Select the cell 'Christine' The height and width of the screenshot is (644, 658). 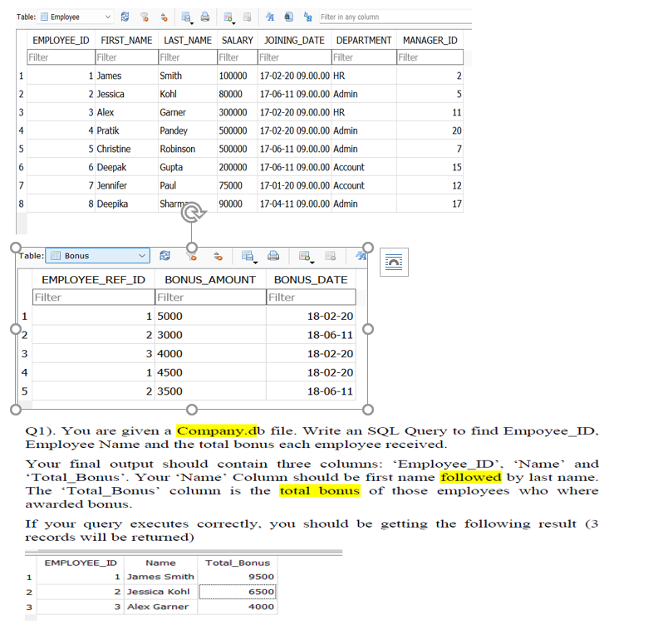click(126, 149)
